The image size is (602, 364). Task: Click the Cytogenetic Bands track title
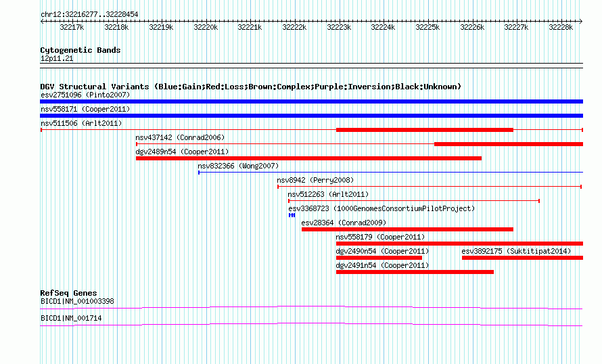[80, 50]
